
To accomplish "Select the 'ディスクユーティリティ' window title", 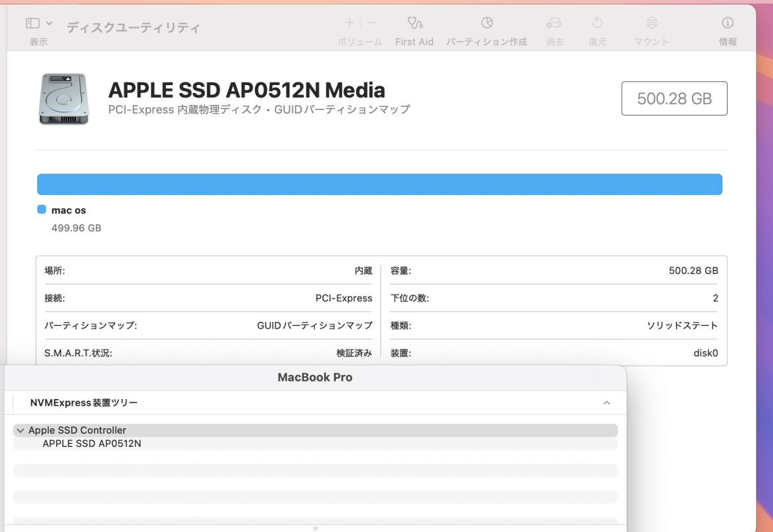I will (x=134, y=27).
